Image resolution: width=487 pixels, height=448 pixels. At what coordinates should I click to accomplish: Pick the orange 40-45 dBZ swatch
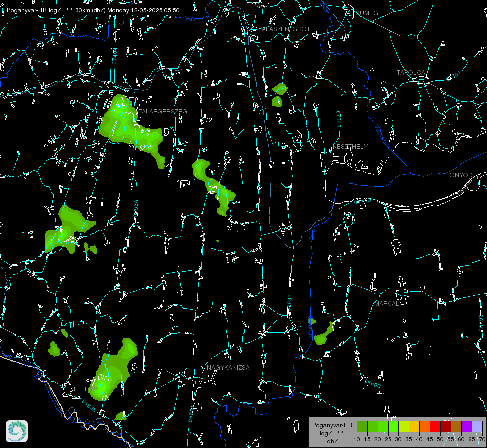coord(425,426)
